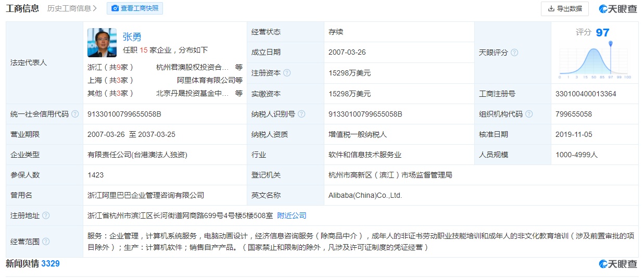Image resolution: width=644 pixels, height=279 pixels.
Task: Click 其他（共3家）region entry
Action: point(111,94)
